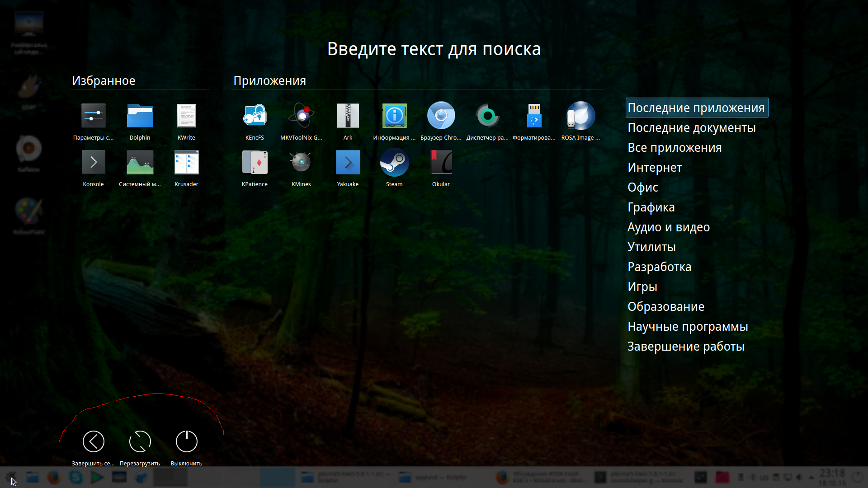Click the Выключить power button

[x=186, y=442]
